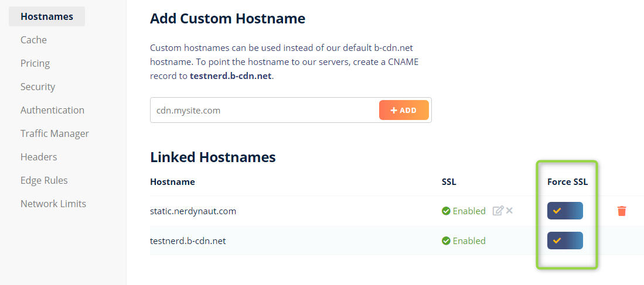Viewport: 644px width, 285px height.
Task: Click the Hostname column header
Action: [172, 181]
